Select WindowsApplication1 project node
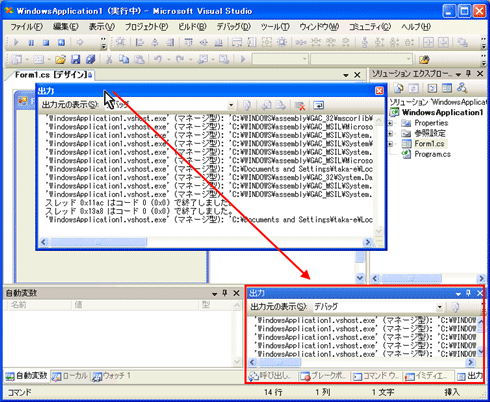This screenshot has width=490, height=402. click(442, 112)
